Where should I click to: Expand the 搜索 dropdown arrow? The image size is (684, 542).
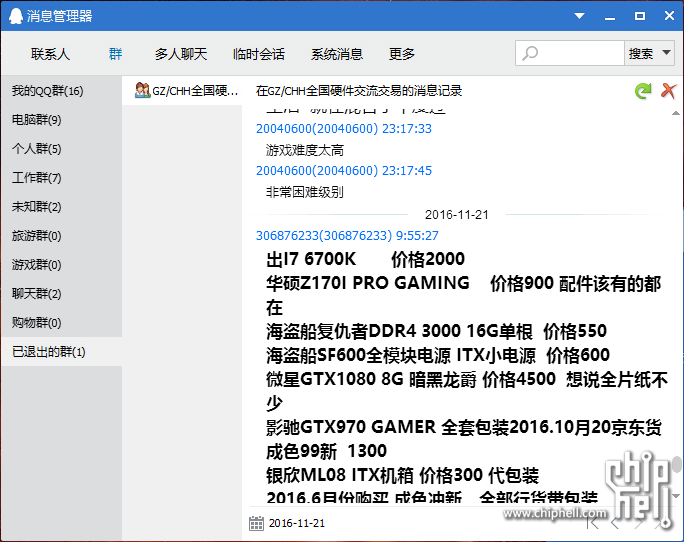tap(666, 53)
